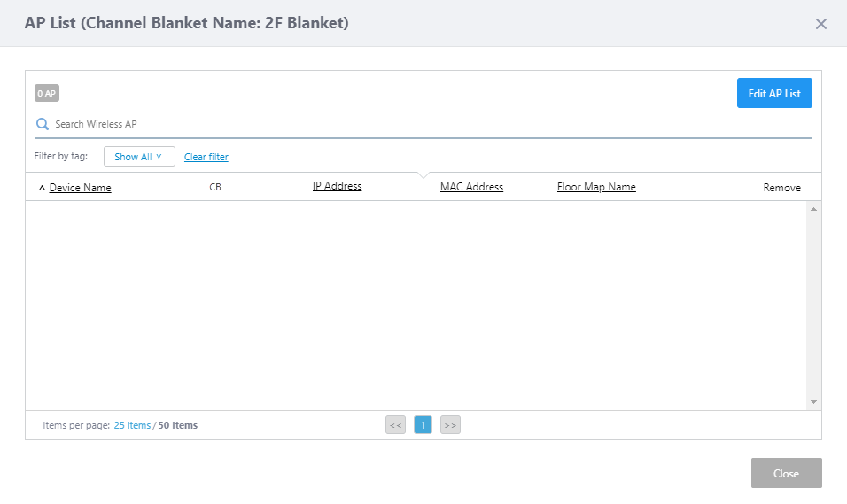847x504 pixels.
Task: Click the 0 AP count badge
Action: [47, 93]
